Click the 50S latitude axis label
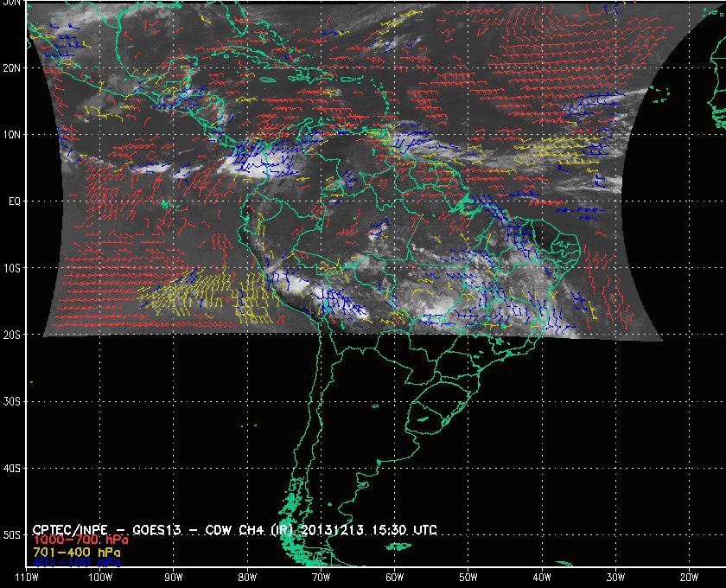This screenshot has width=726, height=588. [x=13, y=534]
